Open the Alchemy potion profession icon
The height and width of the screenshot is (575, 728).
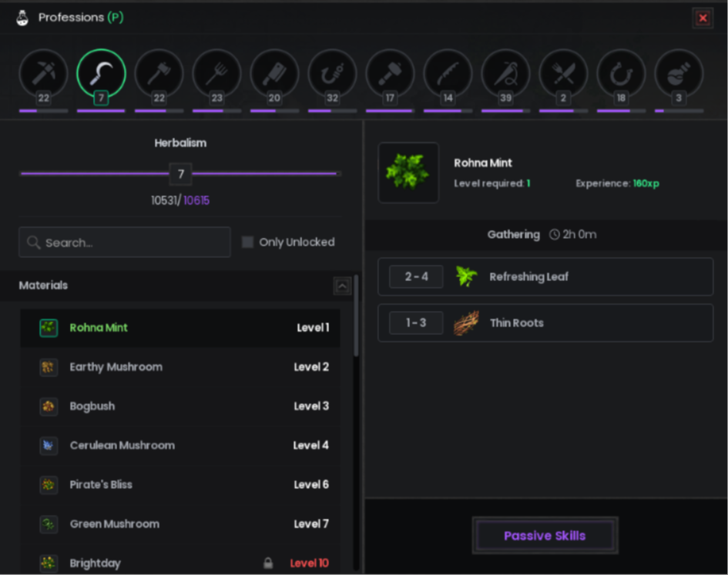(x=679, y=73)
